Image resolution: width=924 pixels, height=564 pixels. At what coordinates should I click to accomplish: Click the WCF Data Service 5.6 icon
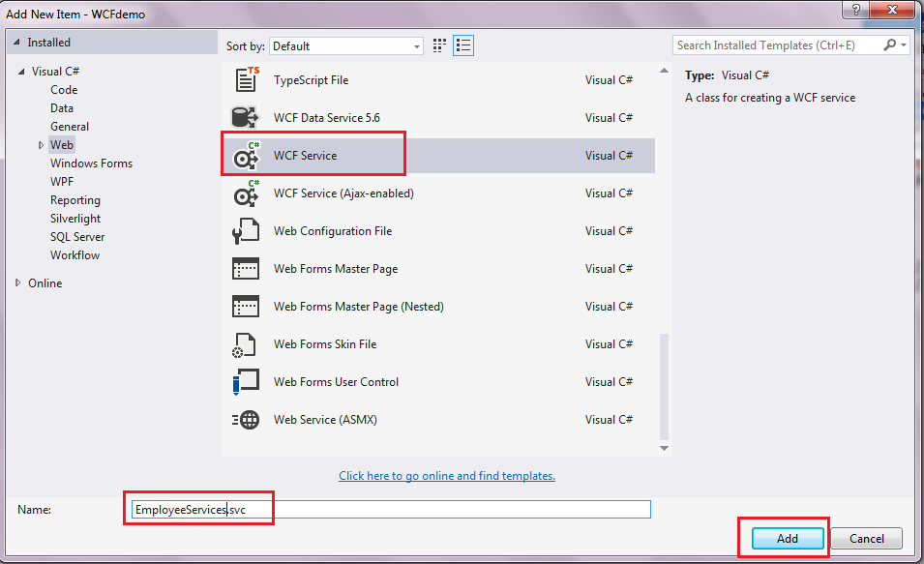[x=245, y=117]
